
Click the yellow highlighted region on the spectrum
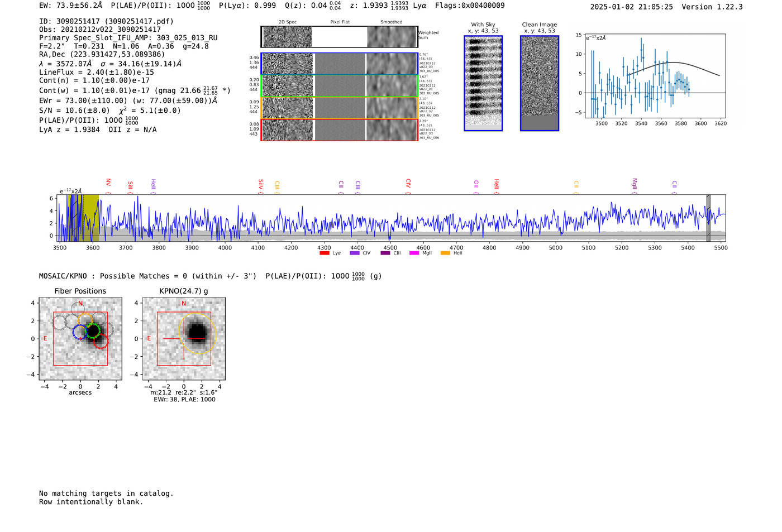click(x=83, y=218)
